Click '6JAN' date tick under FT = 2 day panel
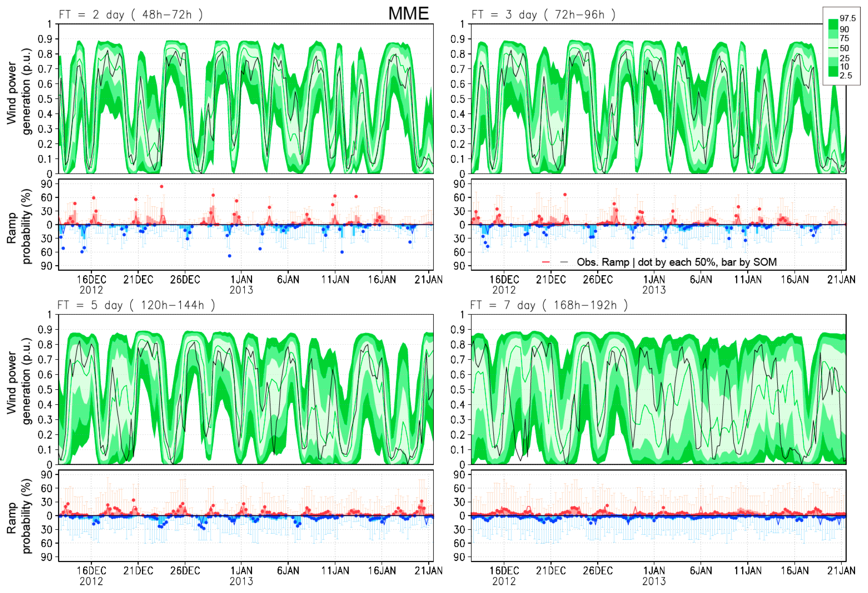Viewport: 868px width, 593px height. coord(288,280)
